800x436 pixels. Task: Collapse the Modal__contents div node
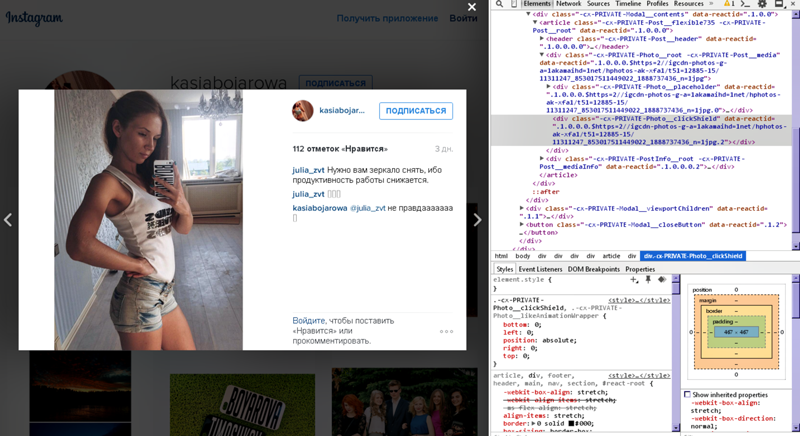tap(529, 14)
